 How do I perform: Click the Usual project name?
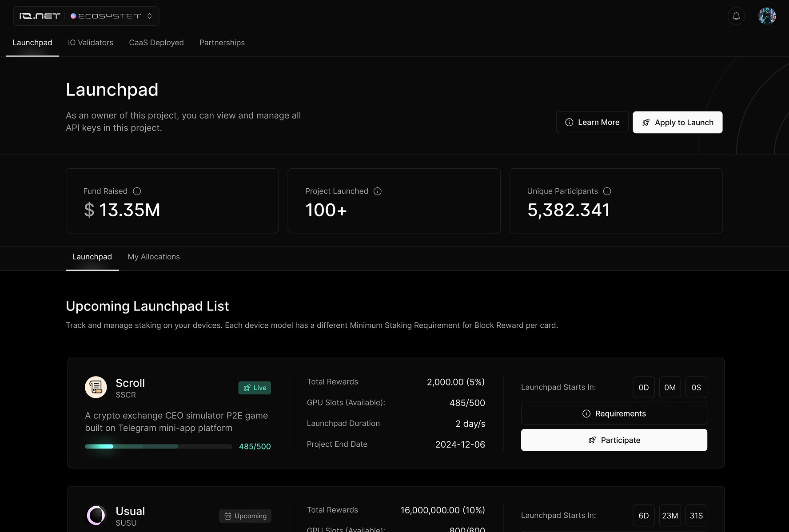pos(130,511)
